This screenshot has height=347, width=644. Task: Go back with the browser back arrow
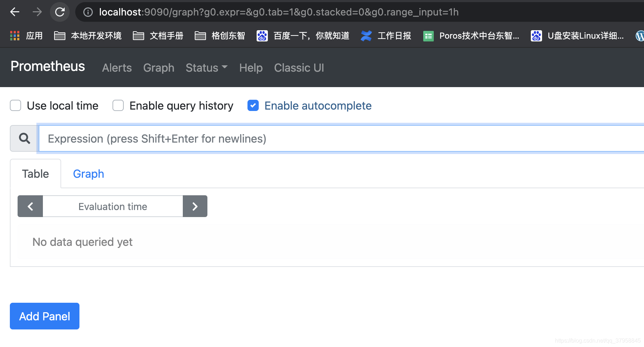pos(15,12)
